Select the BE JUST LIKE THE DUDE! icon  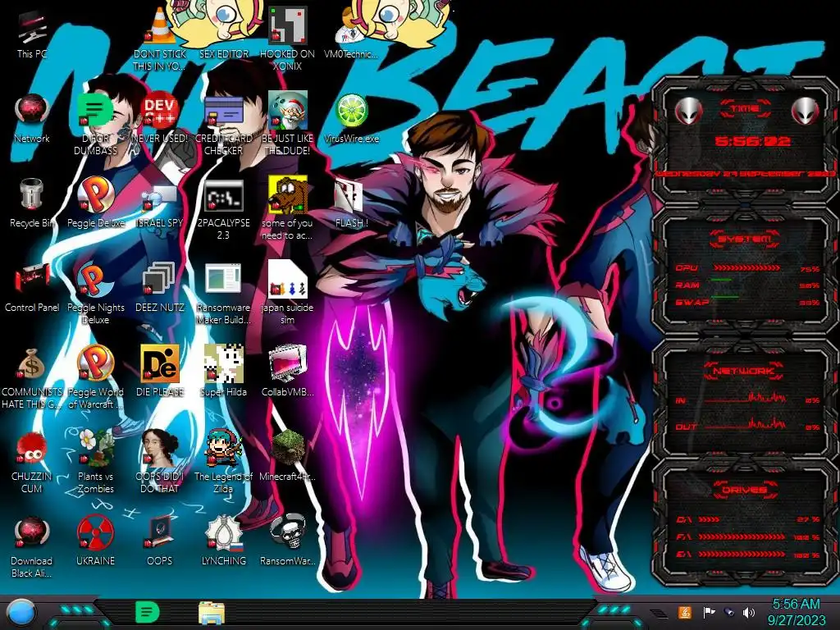tap(288, 125)
